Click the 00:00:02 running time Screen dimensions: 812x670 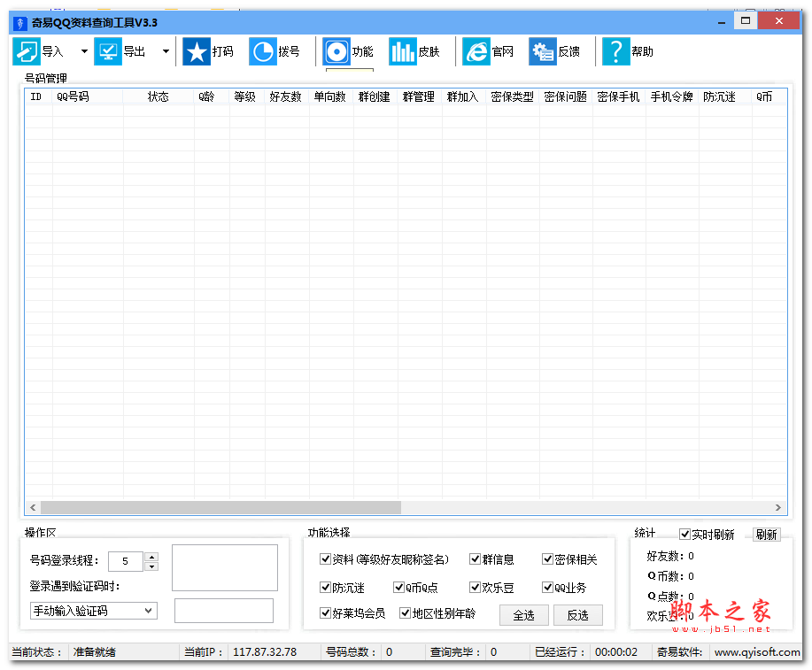tap(616, 652)
